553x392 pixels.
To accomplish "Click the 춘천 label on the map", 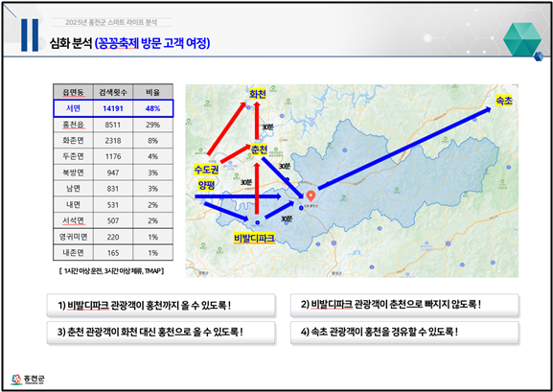I will 259,150.
